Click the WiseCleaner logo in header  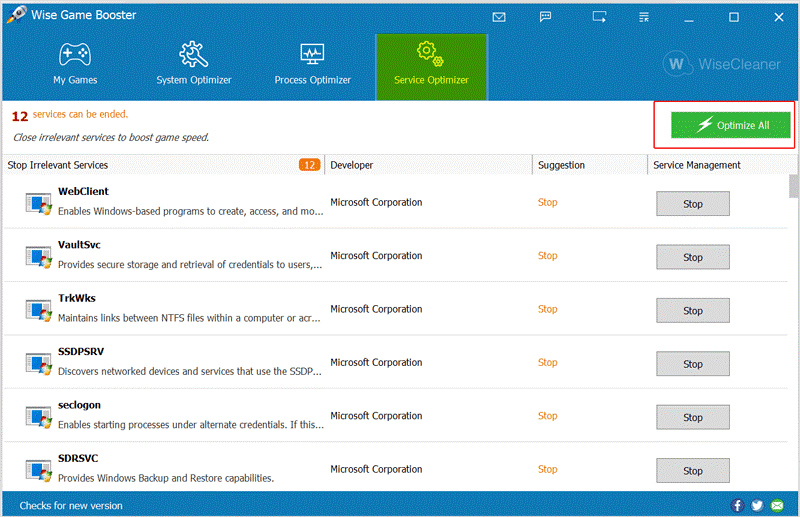721,64
